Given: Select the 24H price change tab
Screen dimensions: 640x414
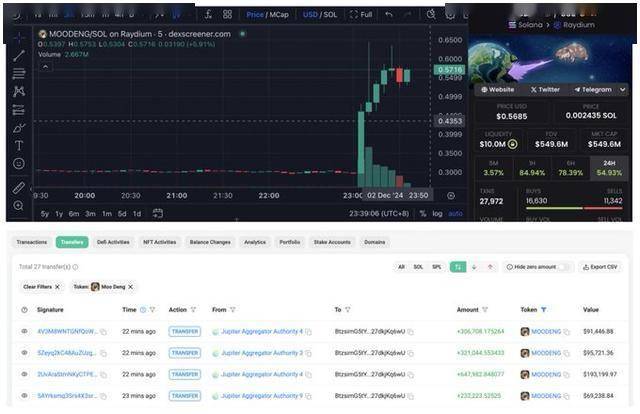Looking at the screenshot, I should (609, 168).
